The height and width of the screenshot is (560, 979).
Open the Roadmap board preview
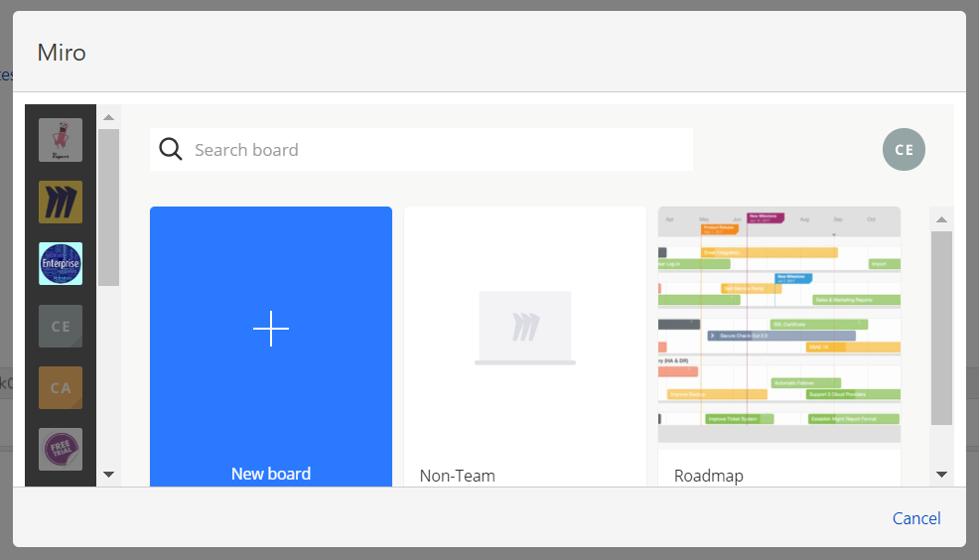(x=778, y=326)
